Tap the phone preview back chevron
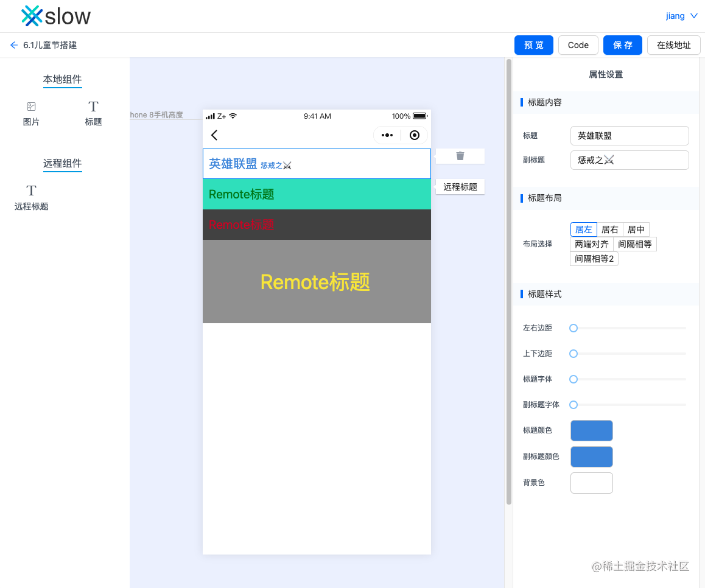 pos(214,135)
